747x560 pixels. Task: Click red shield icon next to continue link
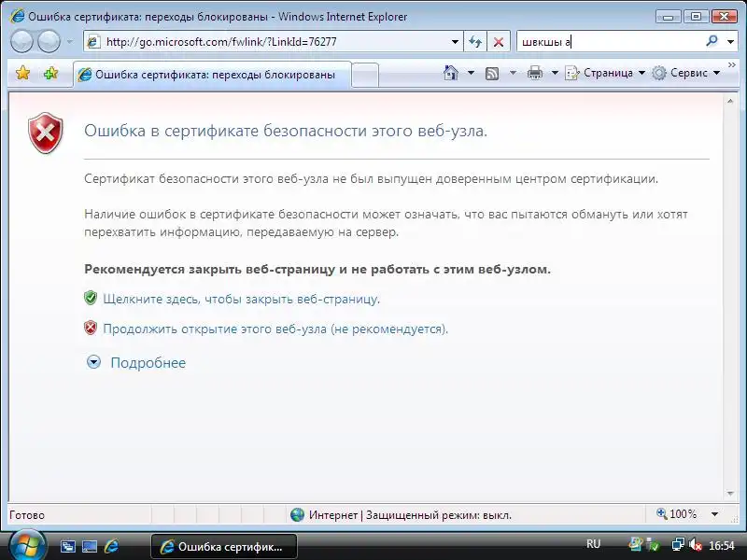tap(91, 329)
